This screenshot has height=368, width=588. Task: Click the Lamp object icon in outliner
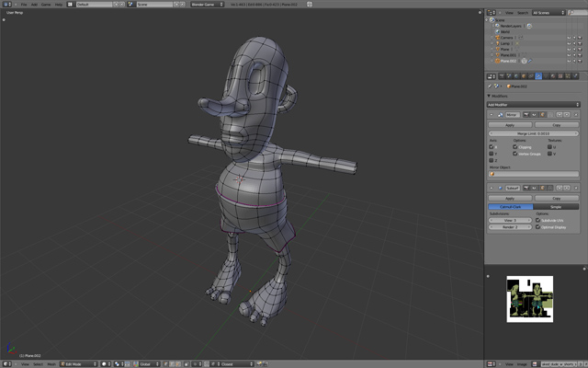497,43
